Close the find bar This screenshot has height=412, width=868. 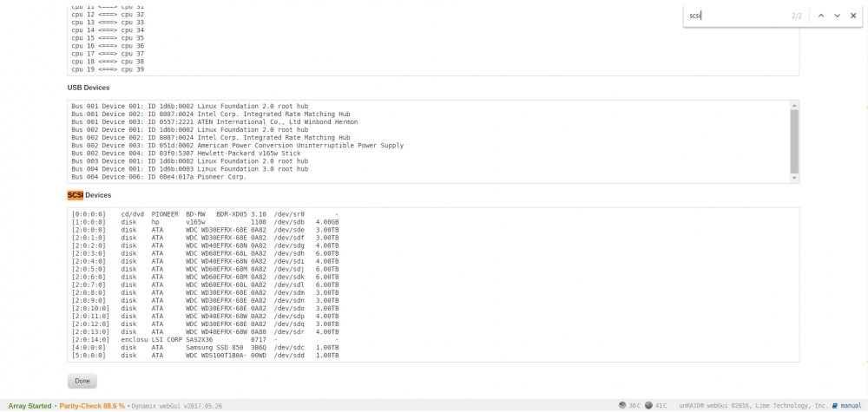coord(853,16)
